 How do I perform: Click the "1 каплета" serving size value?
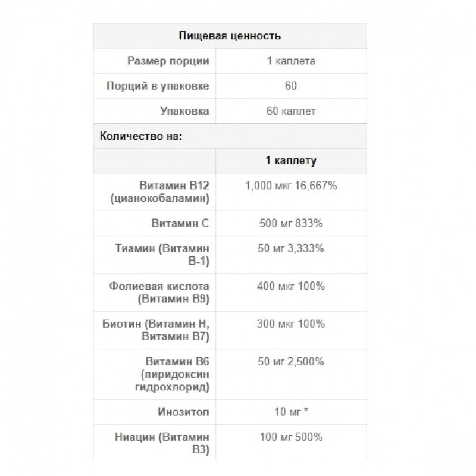point(290,61)
